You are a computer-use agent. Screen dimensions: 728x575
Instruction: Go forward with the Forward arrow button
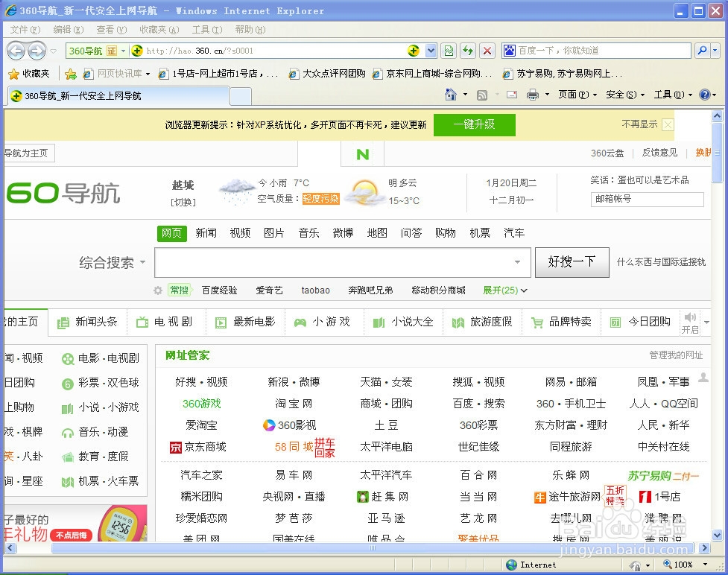(37, 51)
